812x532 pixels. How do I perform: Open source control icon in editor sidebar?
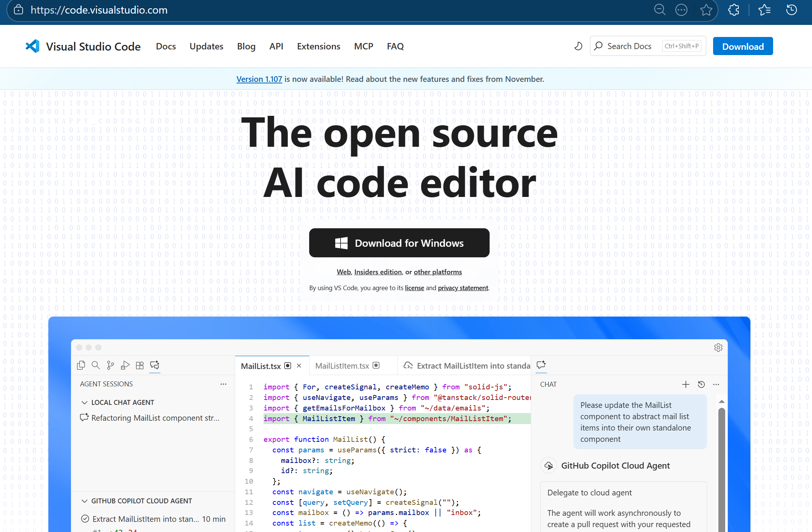pos(110,365)
